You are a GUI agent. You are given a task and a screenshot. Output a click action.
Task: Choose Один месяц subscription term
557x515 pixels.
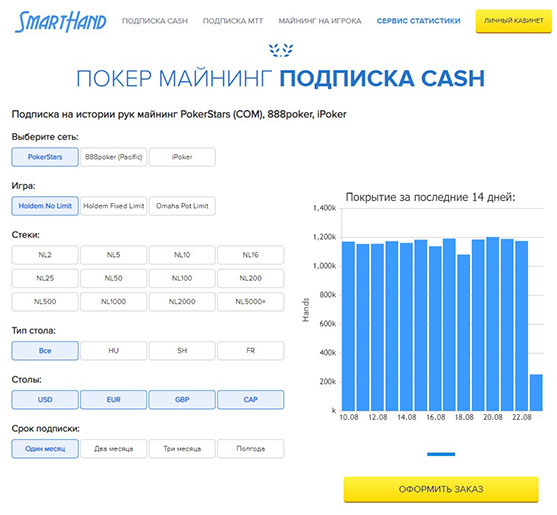click(45, 449)
